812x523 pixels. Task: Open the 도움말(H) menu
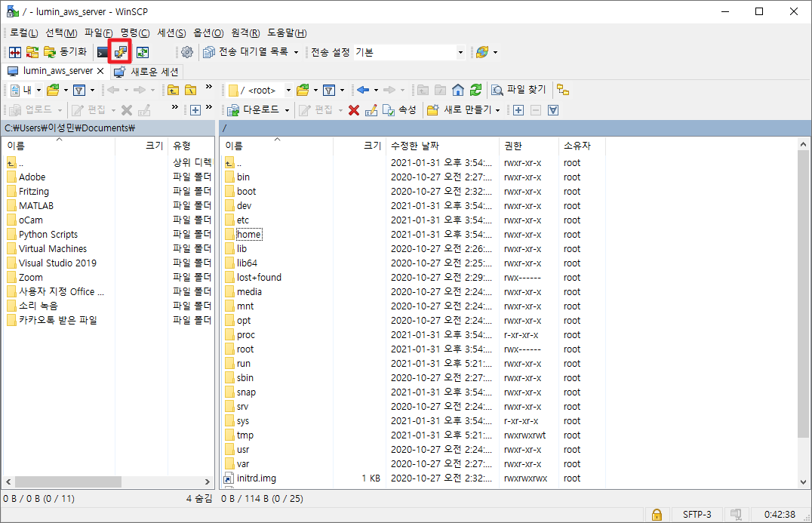287,33
